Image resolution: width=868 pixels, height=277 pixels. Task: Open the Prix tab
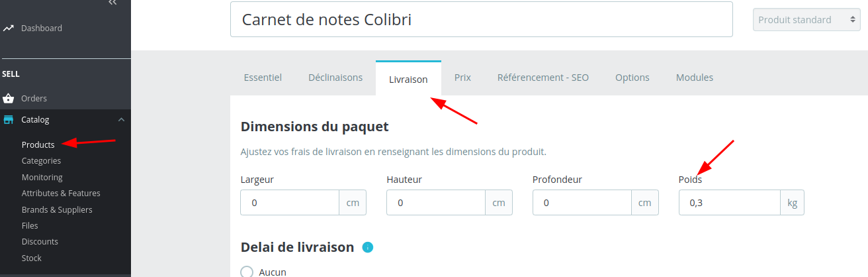462,78
